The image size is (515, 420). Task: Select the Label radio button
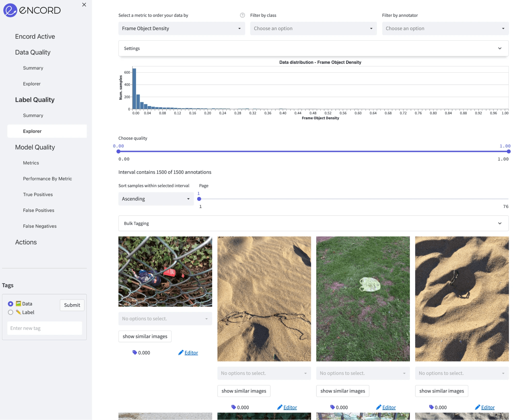point(10,312)
